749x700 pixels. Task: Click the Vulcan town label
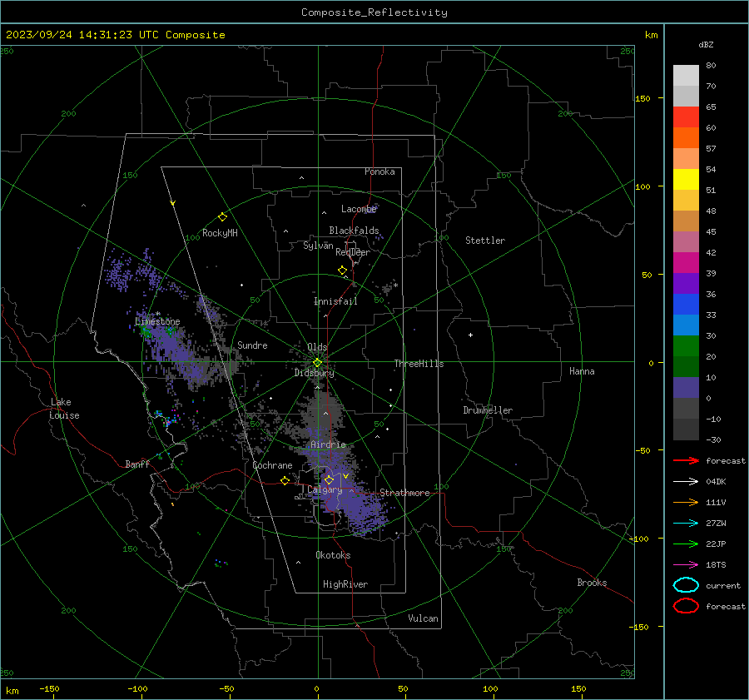[423, 618]
